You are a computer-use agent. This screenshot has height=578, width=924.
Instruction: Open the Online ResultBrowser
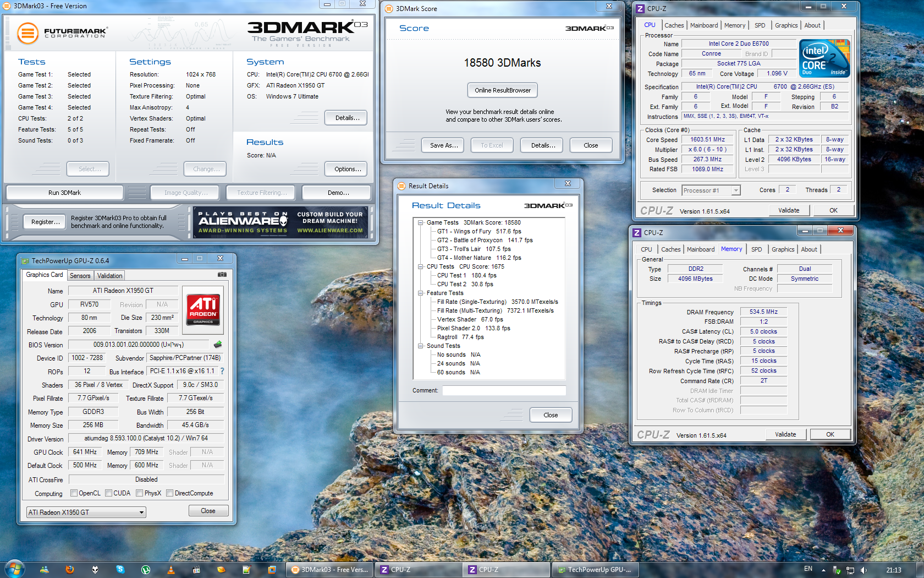(503, 90)
